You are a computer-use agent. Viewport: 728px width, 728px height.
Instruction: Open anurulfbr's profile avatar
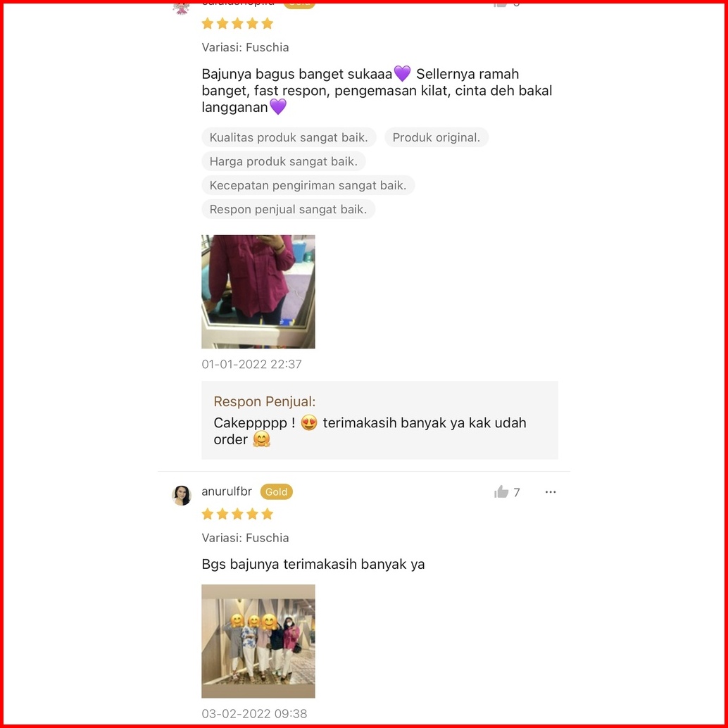(x=182, y=496)
